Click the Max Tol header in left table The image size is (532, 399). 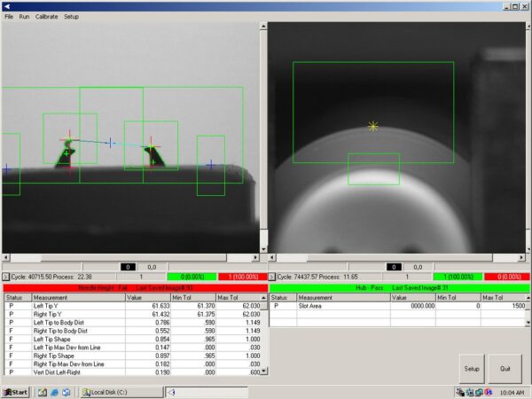[239, 298]
